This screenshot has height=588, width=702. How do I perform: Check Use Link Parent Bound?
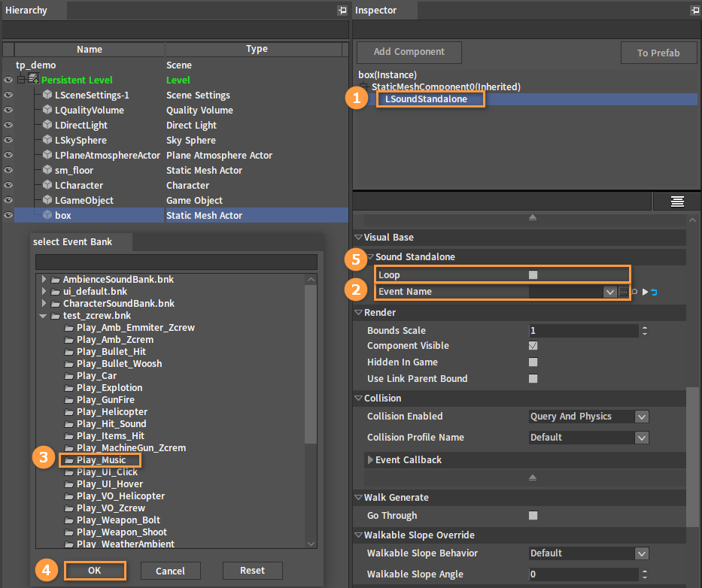pyautogui.click(x=533, y=378)
